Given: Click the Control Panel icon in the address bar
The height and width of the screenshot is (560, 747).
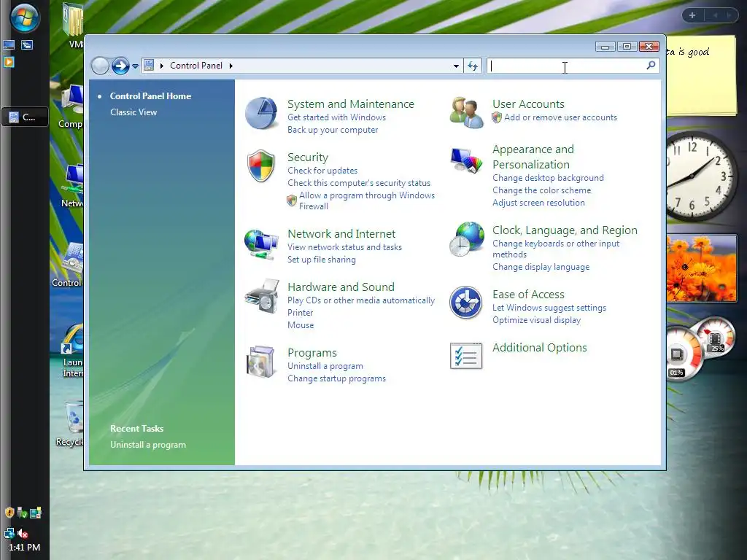Looking at the screenshot, I should (149, 65).
